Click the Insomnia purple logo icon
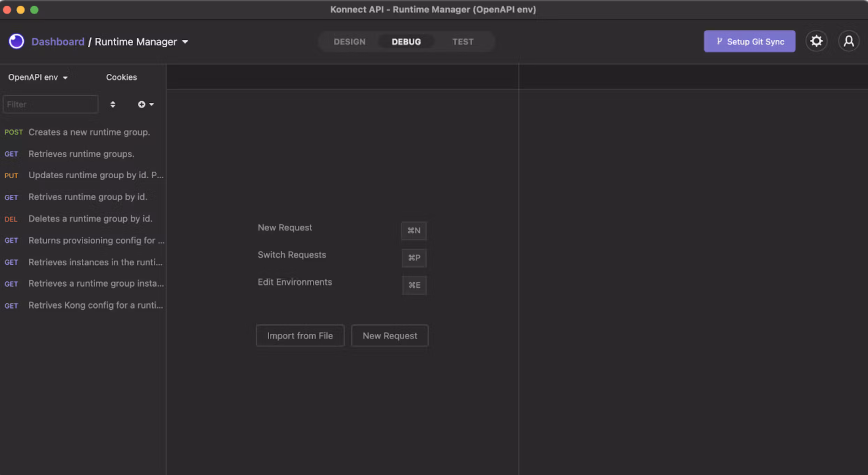The image size is (868, 475). click(x=16, y=41)
